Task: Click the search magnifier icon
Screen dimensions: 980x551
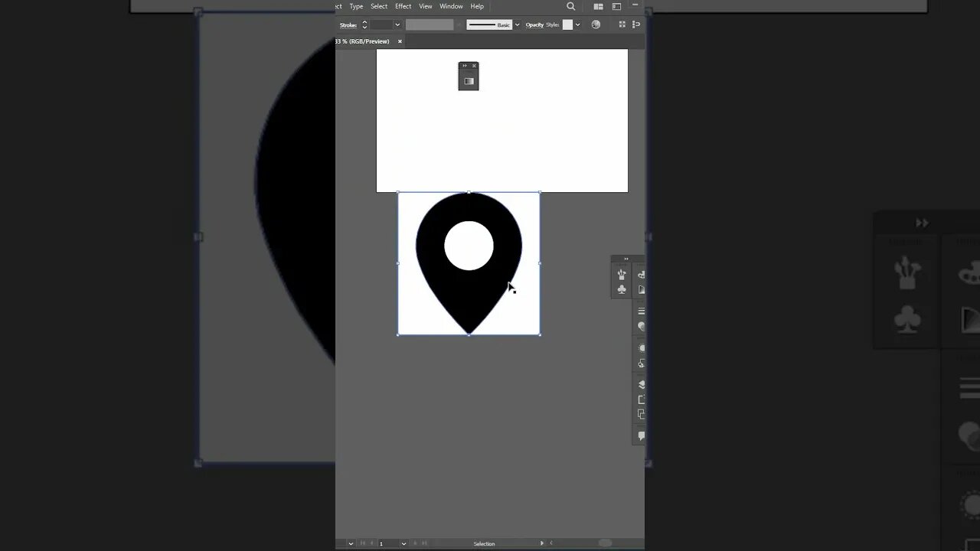Action: coord(570,6)
